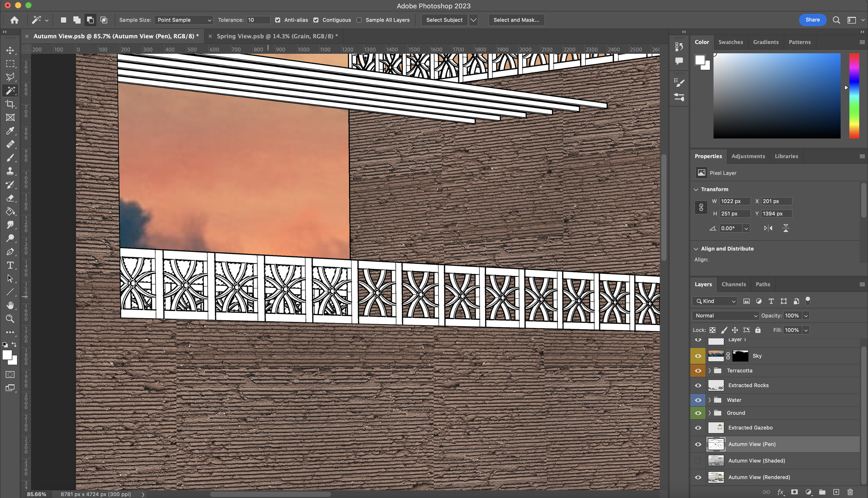This screenshot has height=498, width=868.
Task: Switch to the Channels tab
Action: [x=734, y=284]
